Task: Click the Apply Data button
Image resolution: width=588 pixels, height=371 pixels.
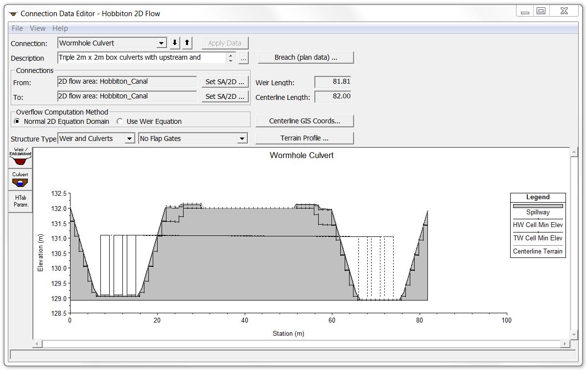Action: [225, 43]
